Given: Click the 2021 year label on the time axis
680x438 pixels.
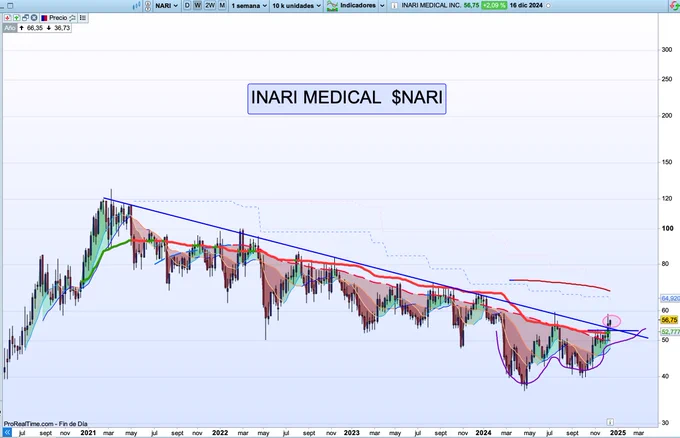Looking at the screenshot, I should (88, 432).
